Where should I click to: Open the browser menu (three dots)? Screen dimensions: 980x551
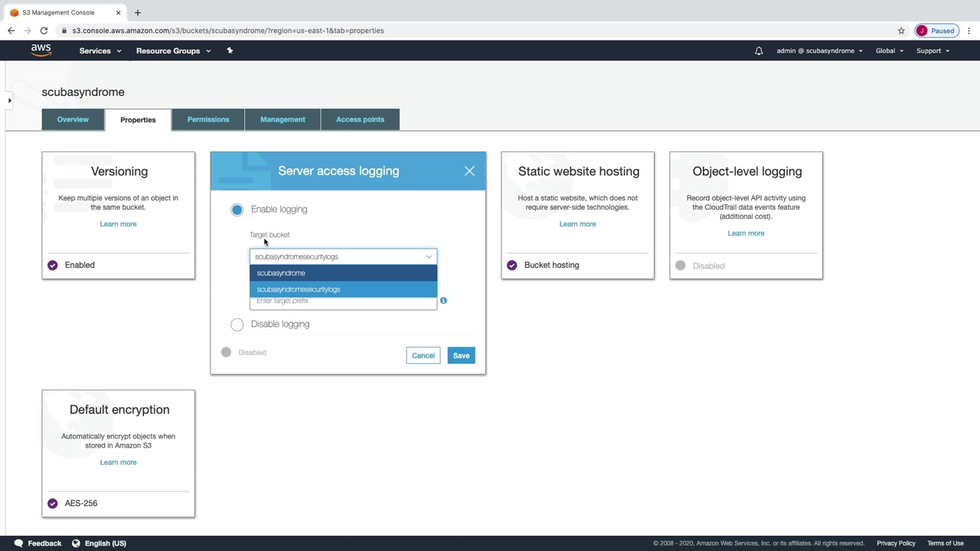(x=969, y=31)
